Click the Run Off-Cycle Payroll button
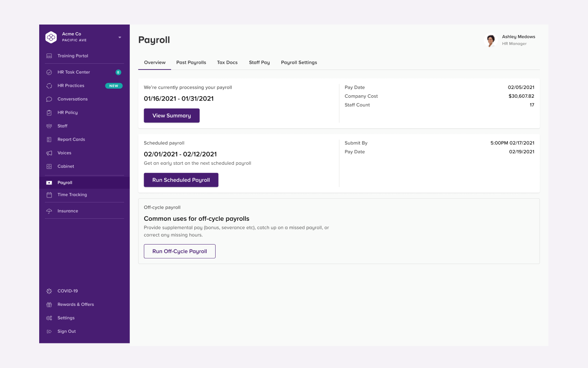The image size is (588, 368). (x=180, y=251)
